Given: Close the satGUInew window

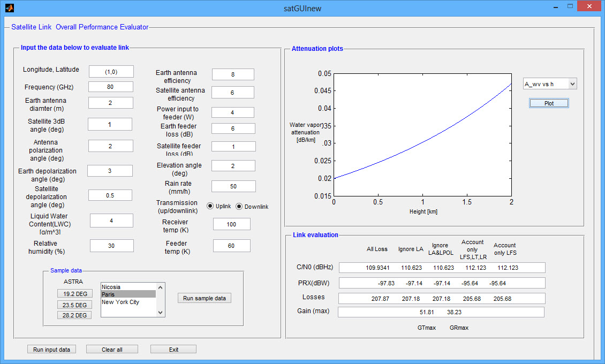Looking at the screenshot, I should pyautogui.click(x=589, y=6).
